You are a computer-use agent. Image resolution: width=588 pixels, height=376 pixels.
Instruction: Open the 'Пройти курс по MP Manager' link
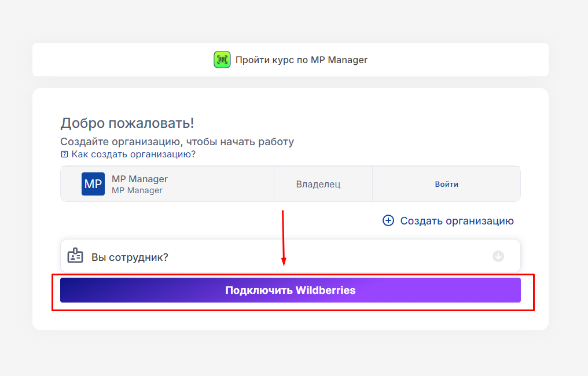point(301,60)
